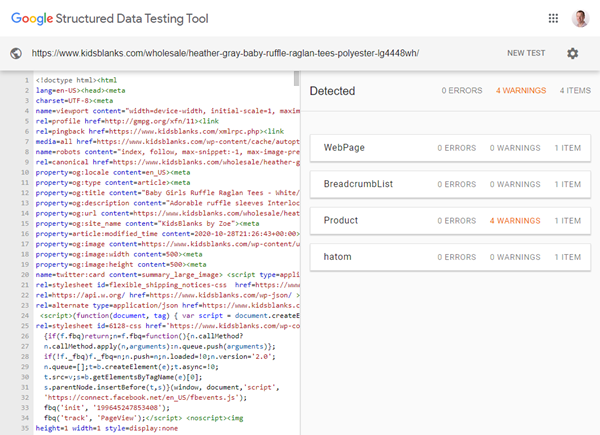Click the 4 WARNINGS summary in Detected header
The width and height of the screenshot is (600, 435).
tap(521, 91)
